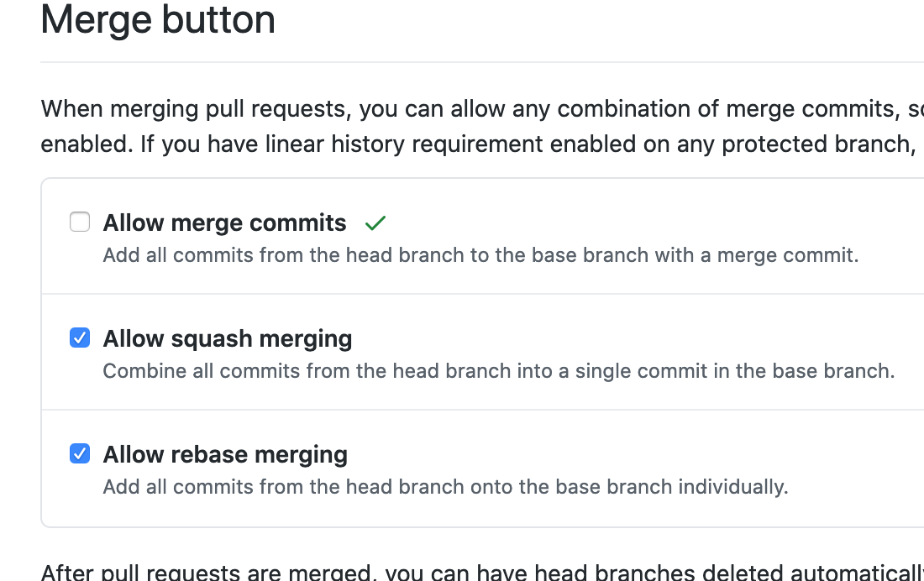Image resolution: width=924 pixels, height=581 pixels.
Task: Click the merge commit description sentence
Action: [480, 255]
